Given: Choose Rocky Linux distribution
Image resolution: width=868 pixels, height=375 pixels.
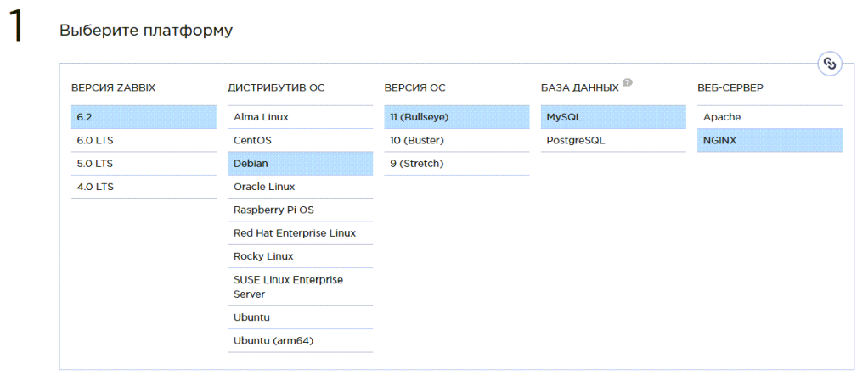Looking at the screenshot, I should tap(300, 256).
